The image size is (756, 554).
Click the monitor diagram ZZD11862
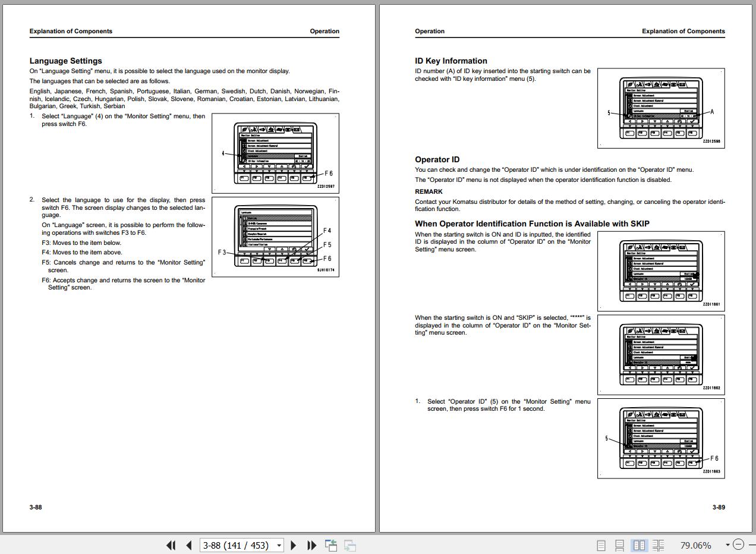[x=661, y=355]
